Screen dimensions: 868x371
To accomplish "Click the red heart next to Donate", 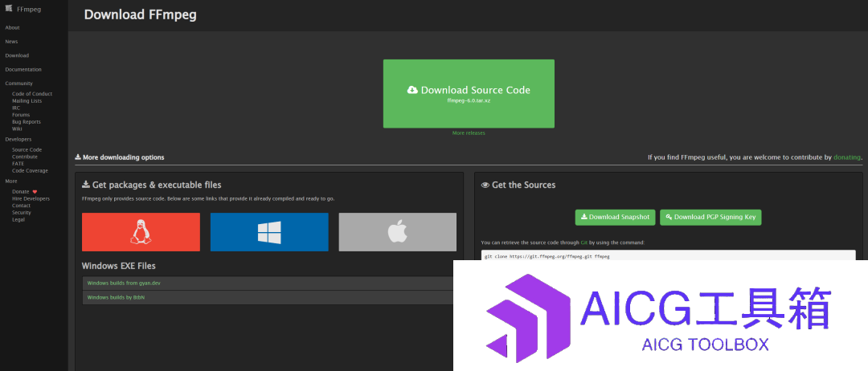I will [x=35, y=192].
